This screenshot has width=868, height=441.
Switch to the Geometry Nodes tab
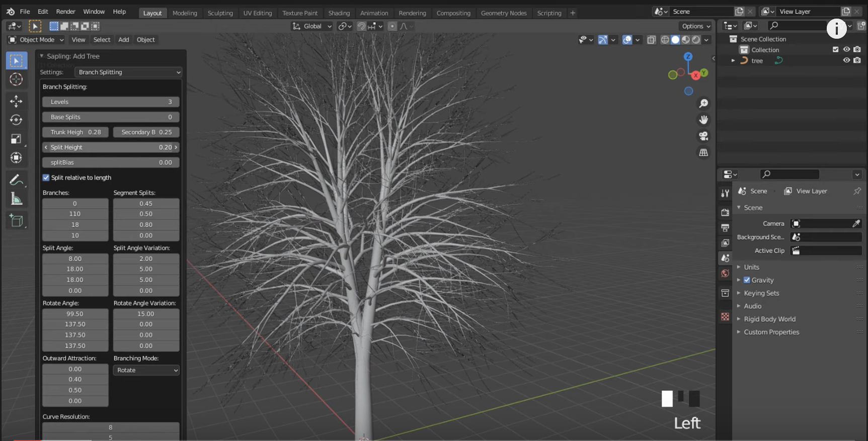[504, 13]
